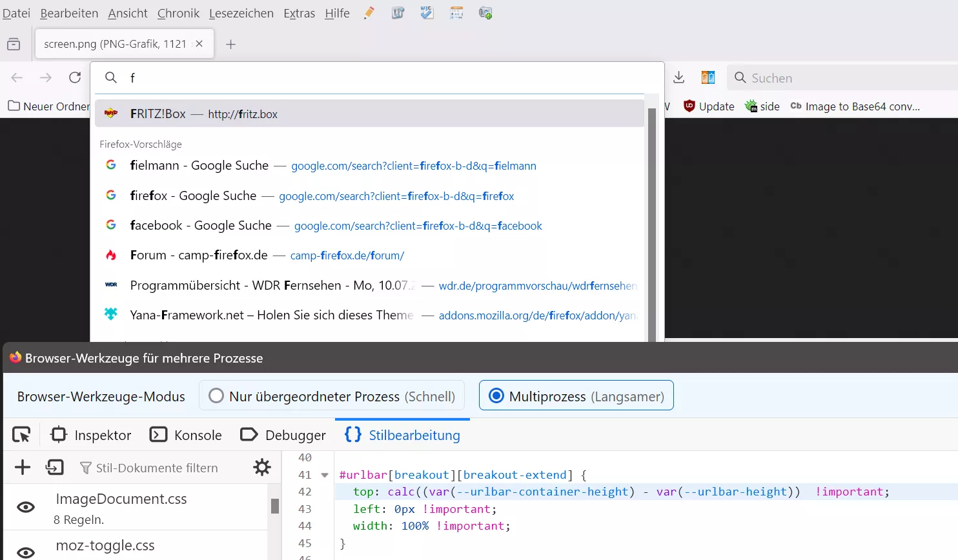
Task: Open list all tabs icon
Action: coord(14,44)
